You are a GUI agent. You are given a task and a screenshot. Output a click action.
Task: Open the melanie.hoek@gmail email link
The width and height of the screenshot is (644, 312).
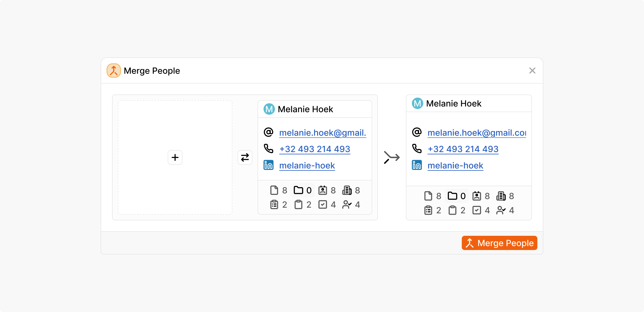coord(323,133)
